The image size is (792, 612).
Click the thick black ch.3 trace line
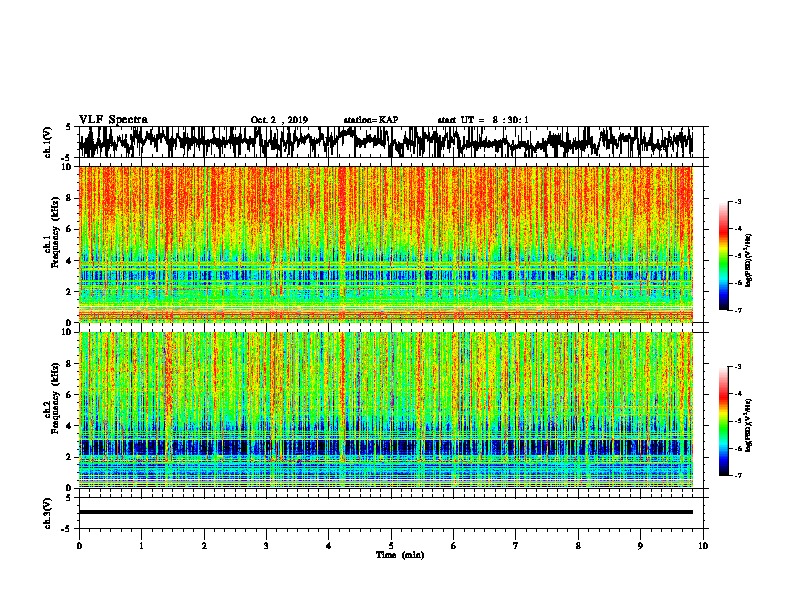pyautogui.click(x=386, y=512)
